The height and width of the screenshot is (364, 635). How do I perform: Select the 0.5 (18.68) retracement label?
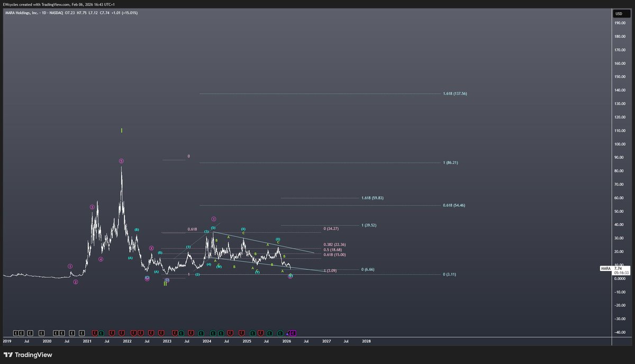[x=333, y=249]
